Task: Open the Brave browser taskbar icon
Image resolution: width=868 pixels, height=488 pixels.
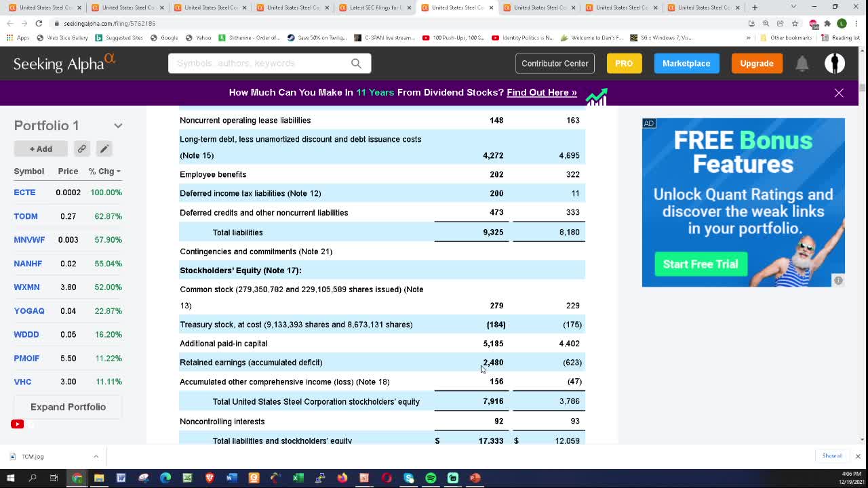Action: coord(210,478)
